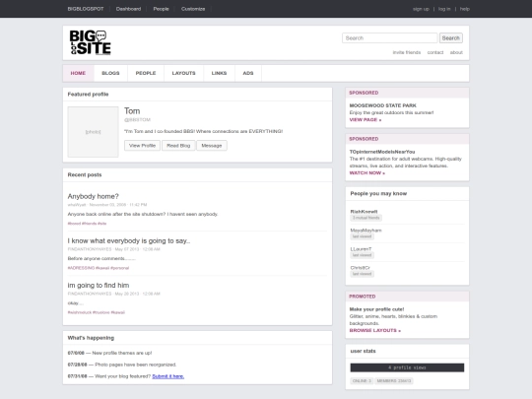Screen dimensions: 532x399
Task: Click the #friends hashtag
Action: [x=90, y=224]
